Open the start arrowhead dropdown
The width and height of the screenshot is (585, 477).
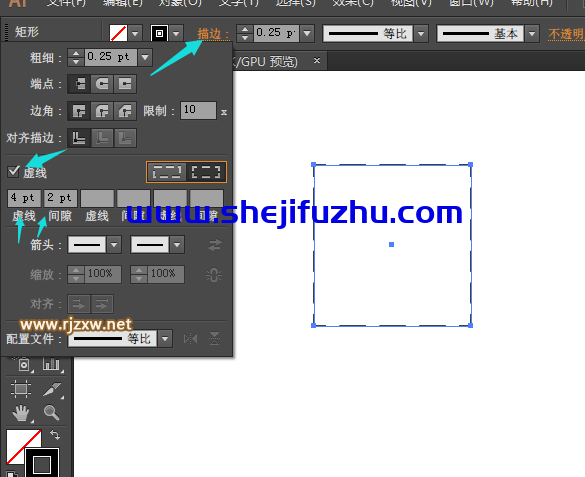(x=114, y=245)
